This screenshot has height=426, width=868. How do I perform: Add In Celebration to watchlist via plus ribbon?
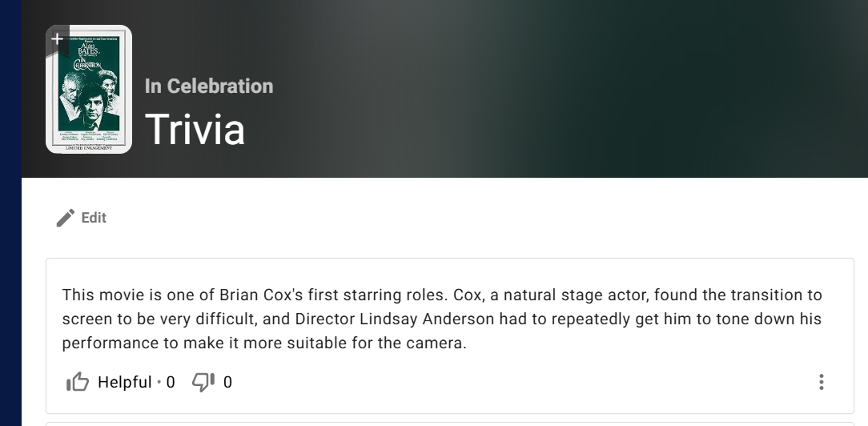click(57, 38)
